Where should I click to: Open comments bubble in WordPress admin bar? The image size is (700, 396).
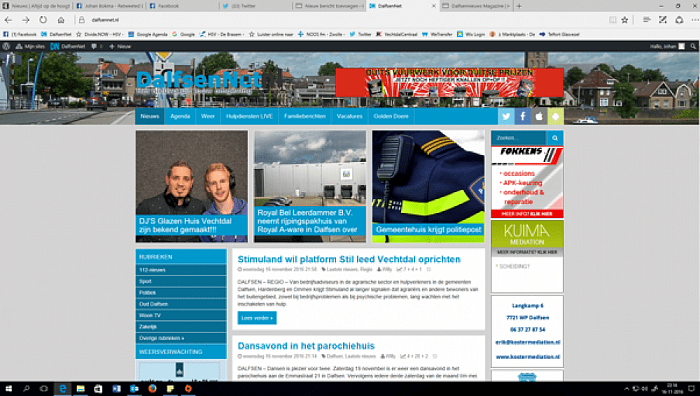click(x=95, y=46)
